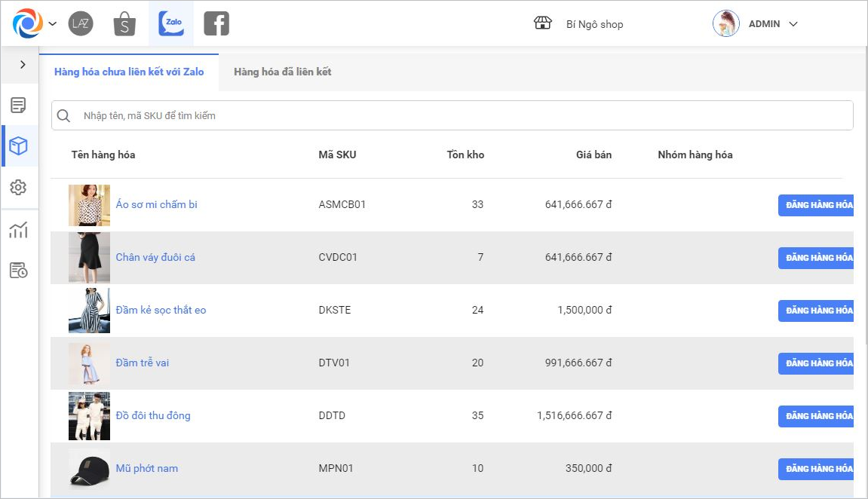Expand the collapsed sidebar with the arrow

23,65
